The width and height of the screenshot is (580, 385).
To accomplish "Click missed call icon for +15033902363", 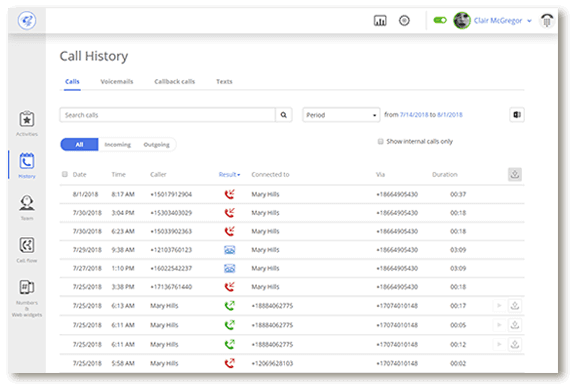I will pyautogui.click(x=230, y=231).
